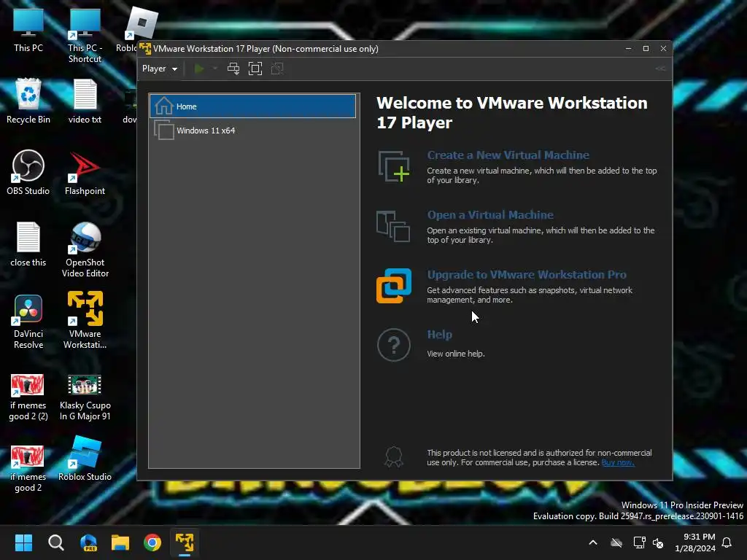
Task: Select OBS Studio desktop shortcut
Action: click(x=28, y=173)
